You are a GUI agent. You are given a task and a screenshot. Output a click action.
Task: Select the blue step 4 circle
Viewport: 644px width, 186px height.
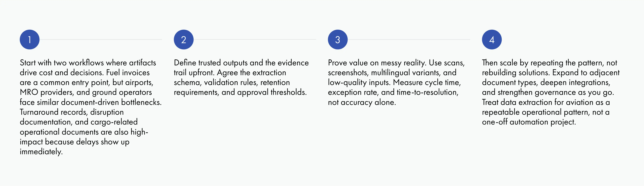tap(492, 40)
